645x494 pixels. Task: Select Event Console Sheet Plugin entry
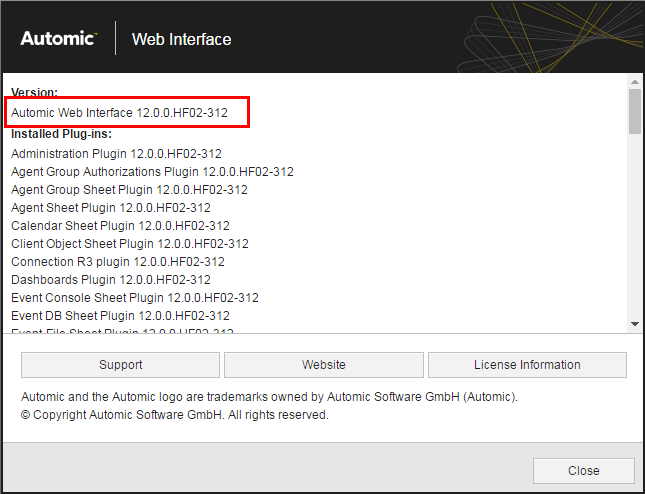(x=135, y=298)
